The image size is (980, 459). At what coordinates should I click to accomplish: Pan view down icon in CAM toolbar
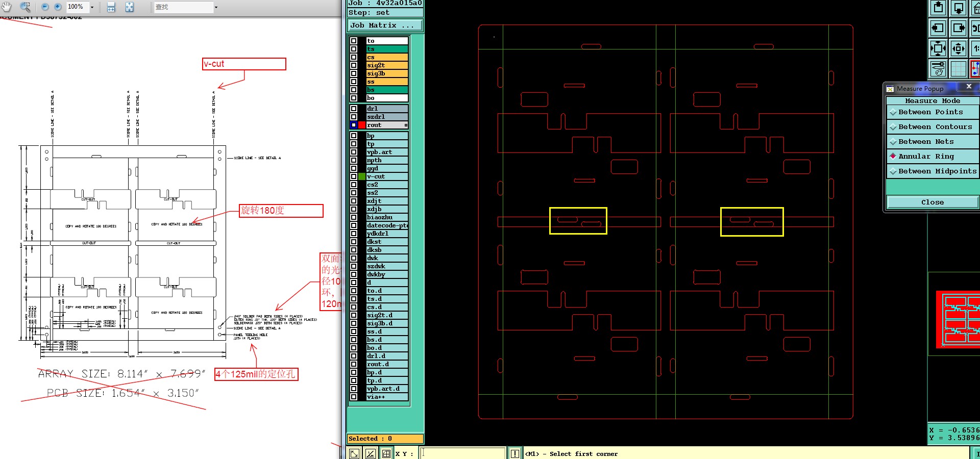point(959,8)
